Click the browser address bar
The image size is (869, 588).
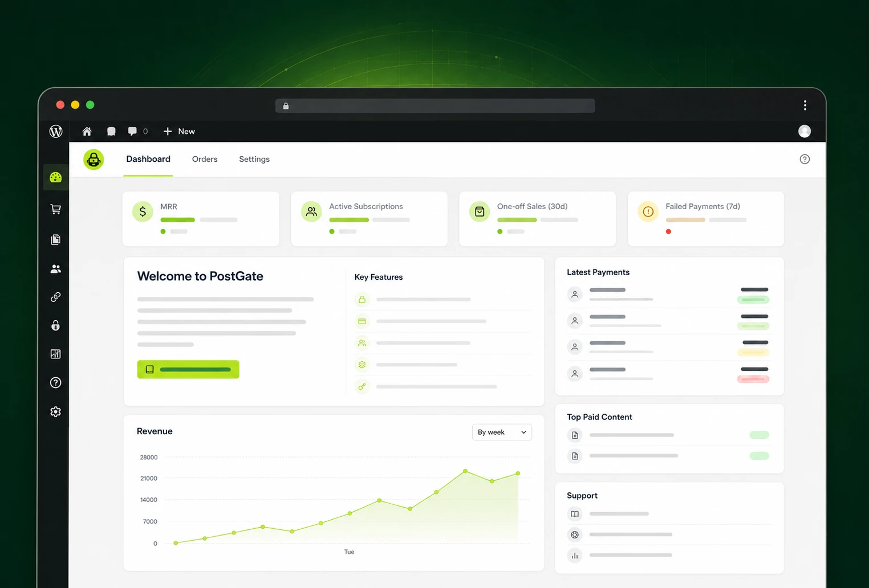tap(435, 106)
